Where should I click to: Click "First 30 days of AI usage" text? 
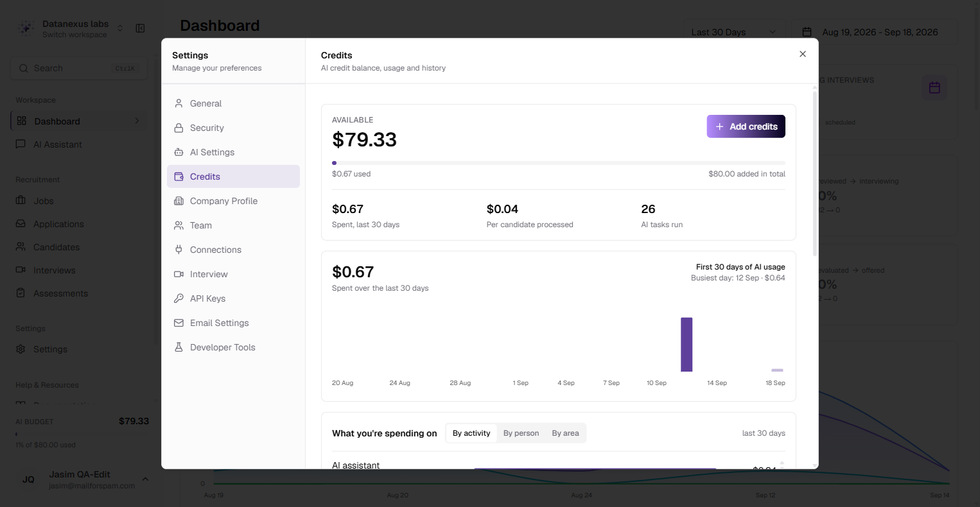point(740,267)
